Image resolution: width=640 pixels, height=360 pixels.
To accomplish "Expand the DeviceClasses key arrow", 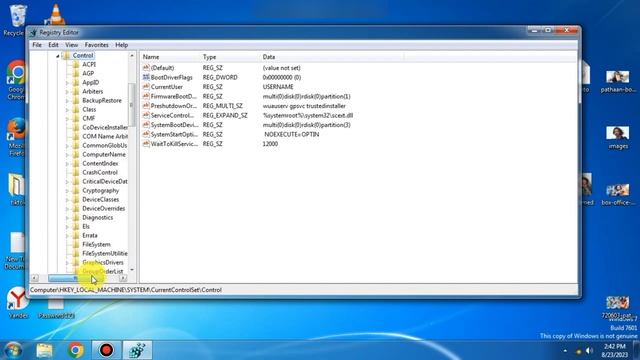I will pos(67,200).
